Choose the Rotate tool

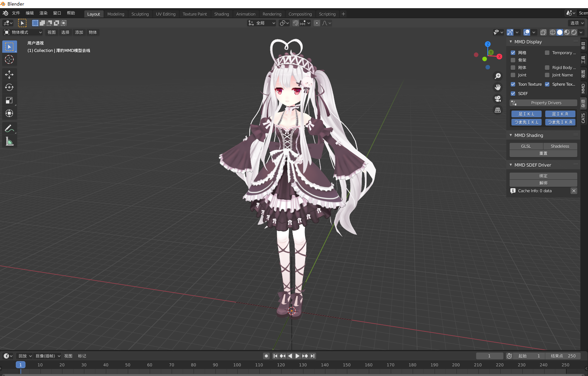pyautogui.click(x=9, y=88)
